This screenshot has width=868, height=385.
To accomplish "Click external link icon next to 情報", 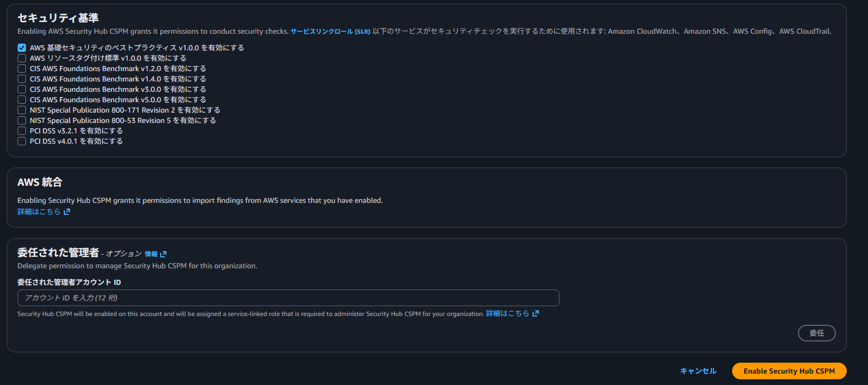I will pyautogui.click(x=163, y=254).
